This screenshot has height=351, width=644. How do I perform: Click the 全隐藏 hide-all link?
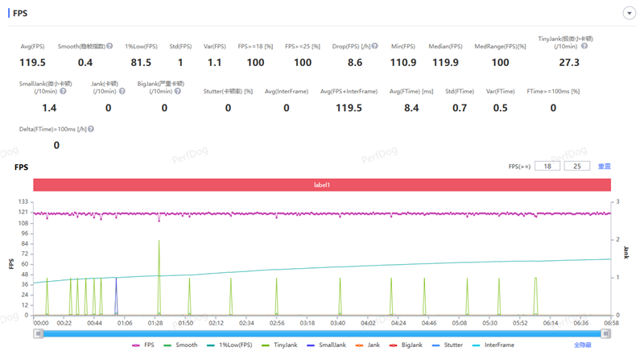[582, 345]
